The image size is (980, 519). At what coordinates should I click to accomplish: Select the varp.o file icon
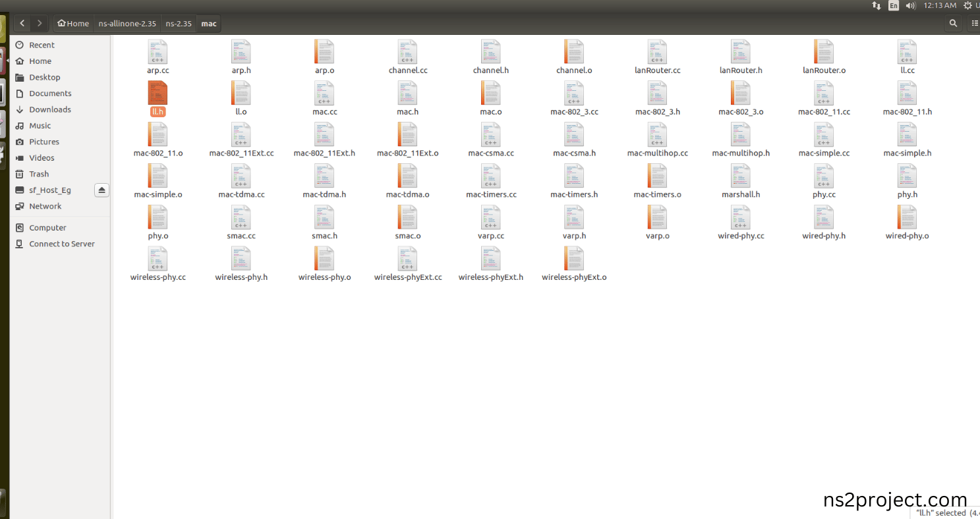click(657, 218)
